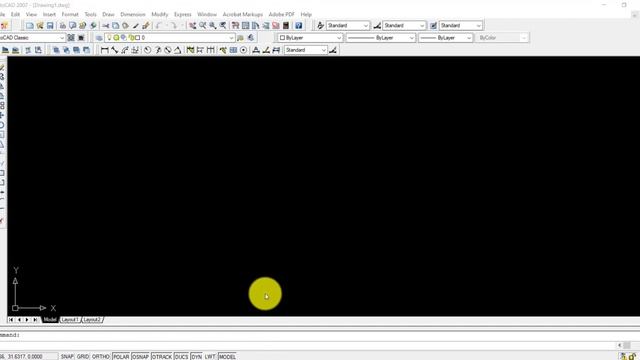Open the text style Standard dropdown
This screenshot has width=640, height=360.
tap(366, 26)
